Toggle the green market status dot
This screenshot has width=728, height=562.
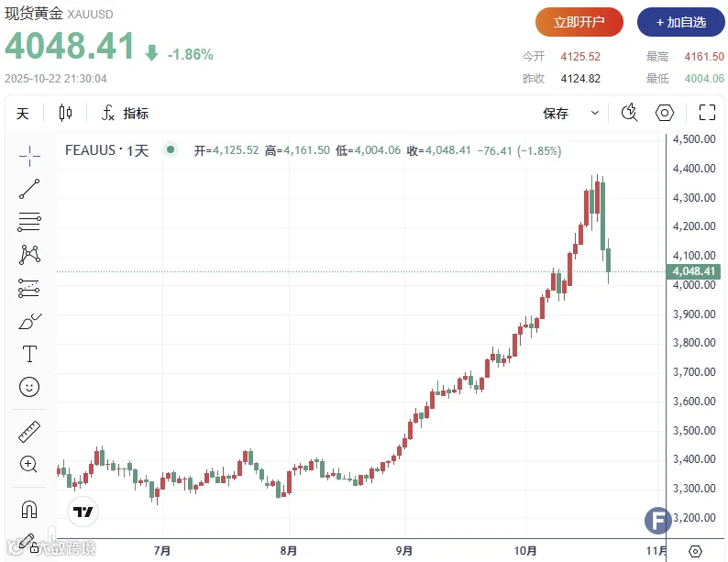click(x=171, y=150)
